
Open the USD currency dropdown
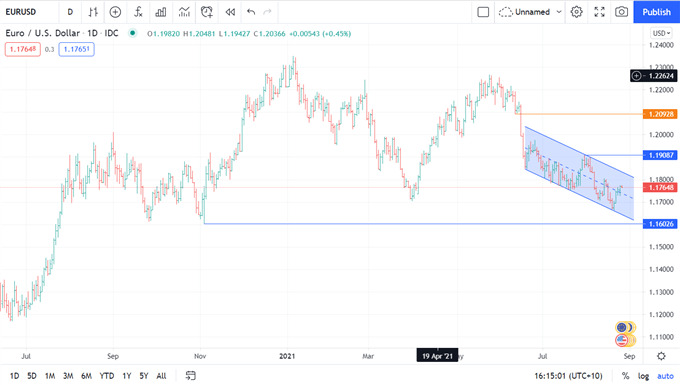662,33
